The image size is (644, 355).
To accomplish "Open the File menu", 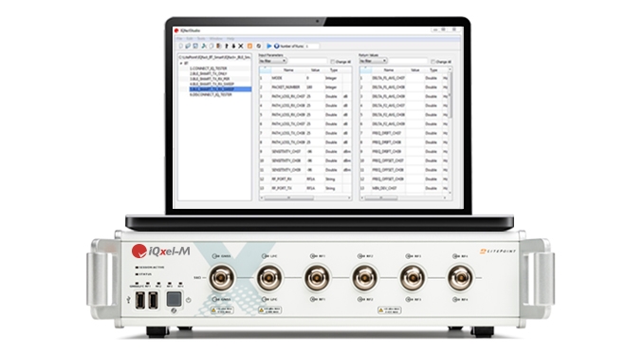I will click(x=179, y=39).
